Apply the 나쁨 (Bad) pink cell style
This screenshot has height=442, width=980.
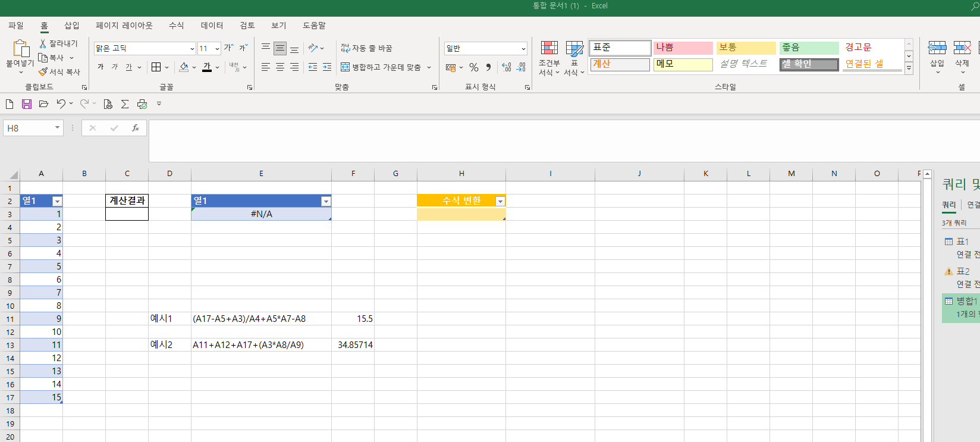pyautogui.click(x=683, y=48)
